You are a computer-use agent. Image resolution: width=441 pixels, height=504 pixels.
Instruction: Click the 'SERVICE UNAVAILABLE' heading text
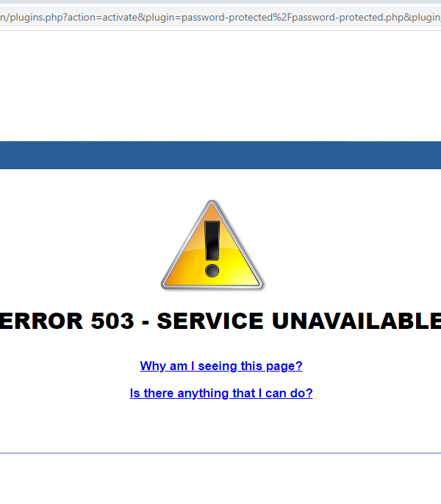[x=298, y=321]
